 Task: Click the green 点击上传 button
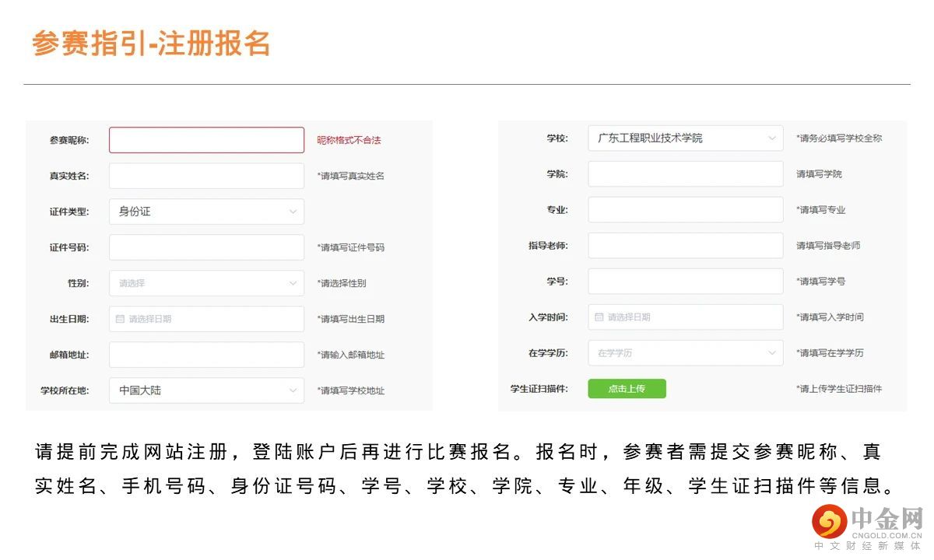point(627,389)
